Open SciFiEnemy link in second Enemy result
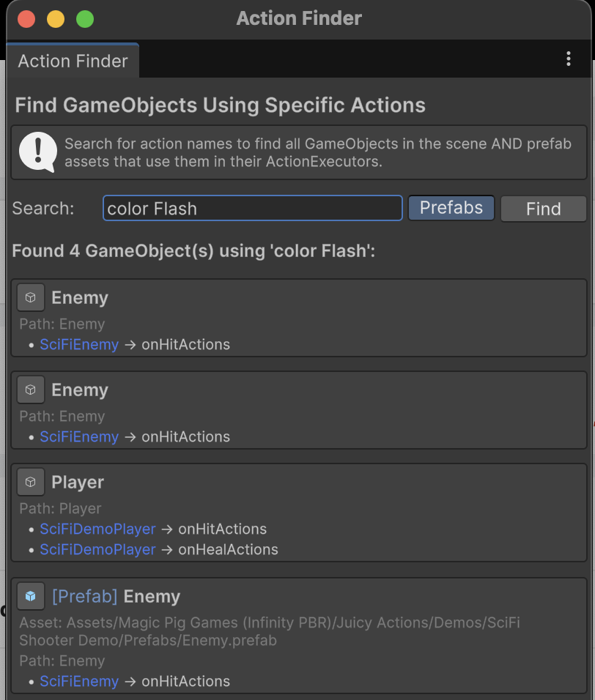This screenshot has width=595, height=700. coord(79,437)
